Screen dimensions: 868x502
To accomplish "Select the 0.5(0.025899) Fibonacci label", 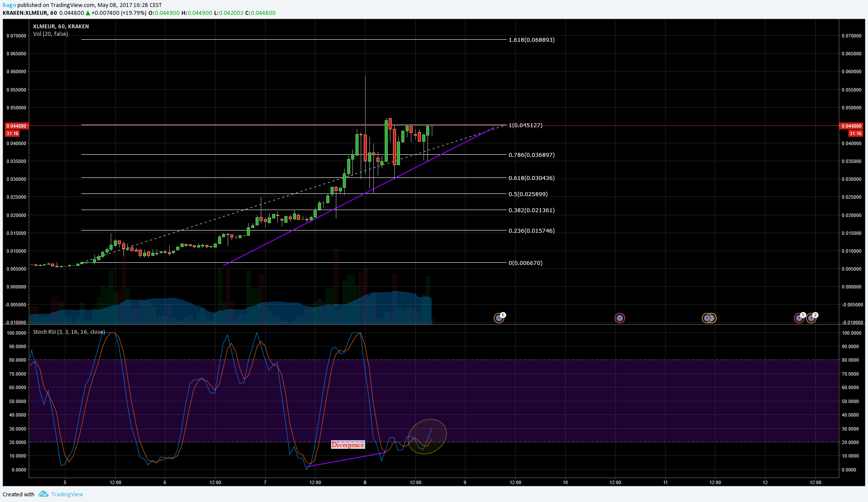I will click(528, 194).
